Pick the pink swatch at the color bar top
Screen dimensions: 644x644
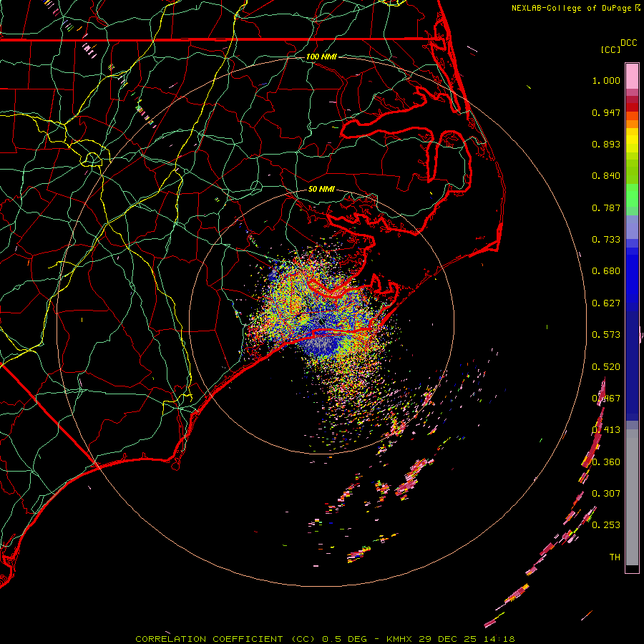tap(632, 76)
